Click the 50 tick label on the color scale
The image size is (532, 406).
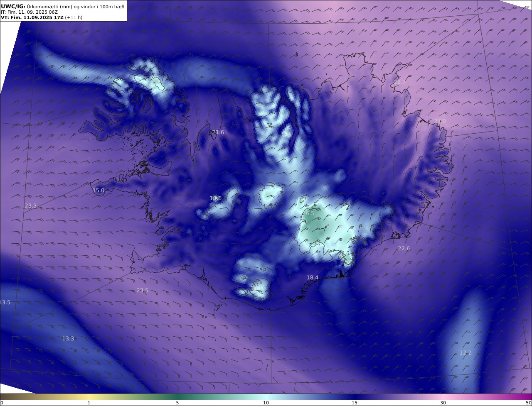click(529, 403)
